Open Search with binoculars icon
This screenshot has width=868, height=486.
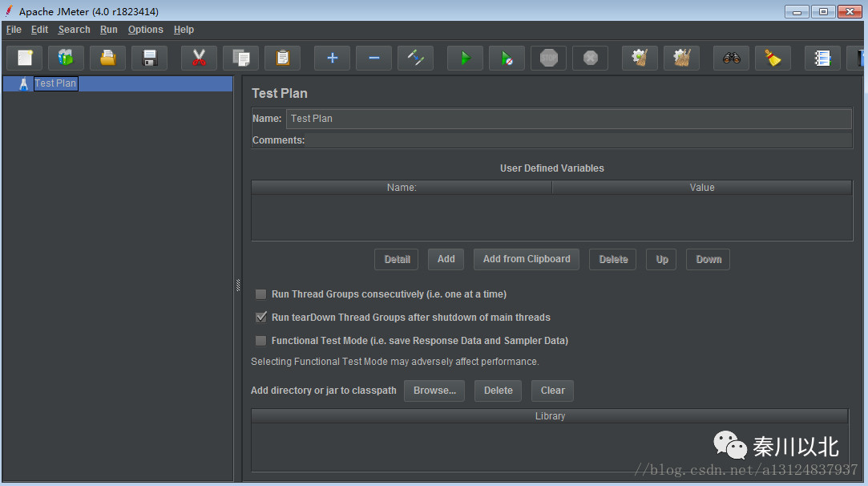point(731,58)
